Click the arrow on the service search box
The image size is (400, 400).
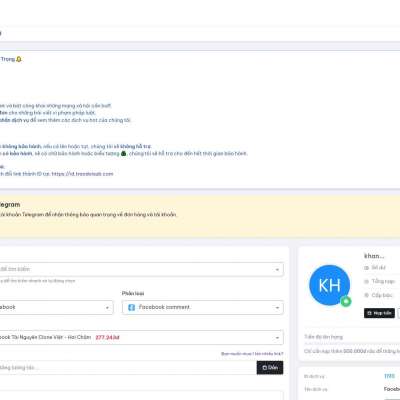[x=277, y=269]
